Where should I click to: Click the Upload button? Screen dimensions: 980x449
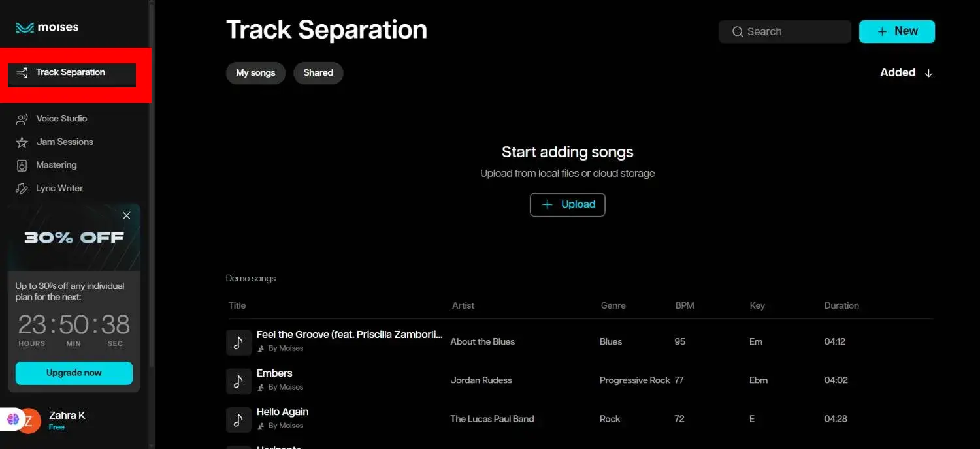coord(567,205)
